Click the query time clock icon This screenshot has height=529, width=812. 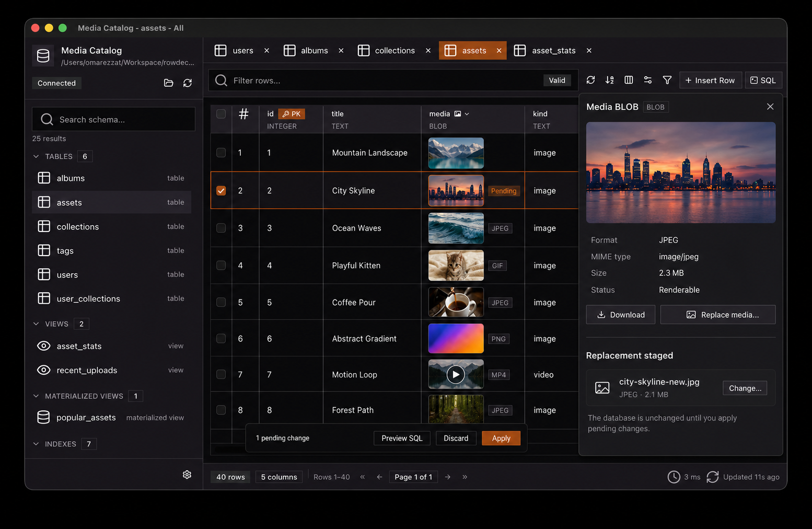pos(674,477)
